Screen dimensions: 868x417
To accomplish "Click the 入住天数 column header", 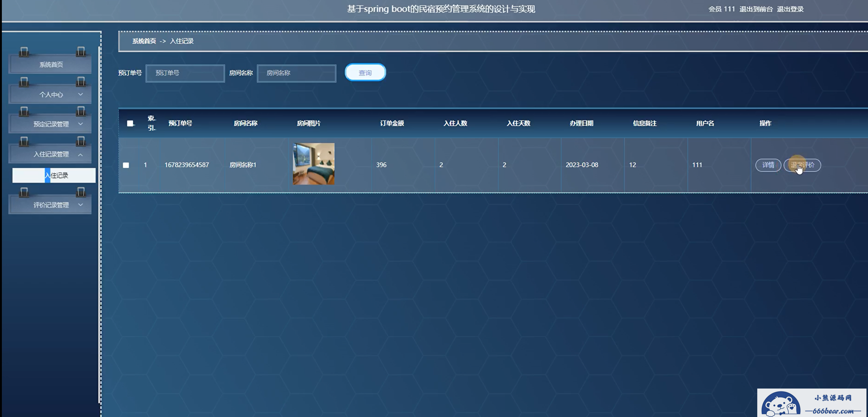I will pyautogui.click(x=518, y=123).
